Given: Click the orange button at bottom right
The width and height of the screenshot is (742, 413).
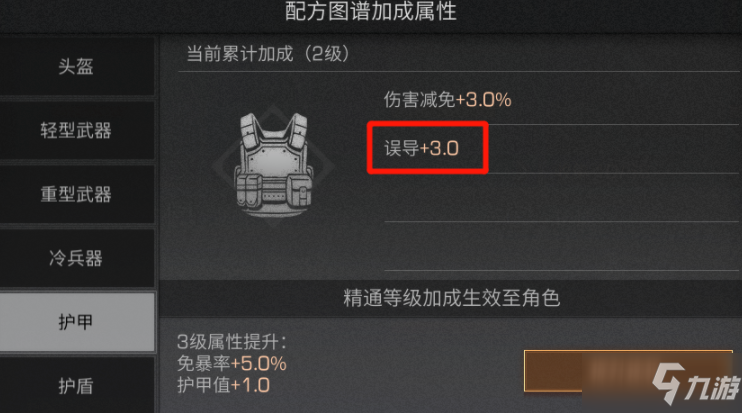Looking at the screenshot, I should pyautogui.click(x=628, y=371).
